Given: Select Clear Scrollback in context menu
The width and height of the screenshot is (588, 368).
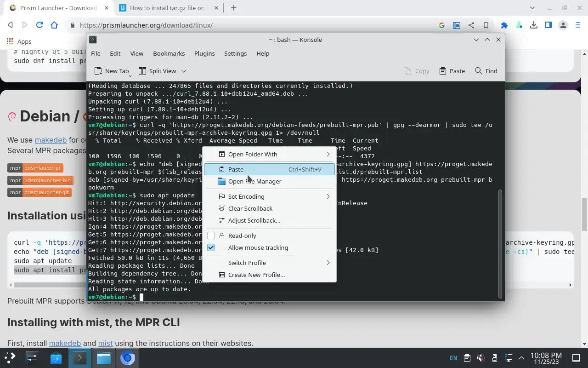Looking at the screenshot, I should (x=270, y=208).
